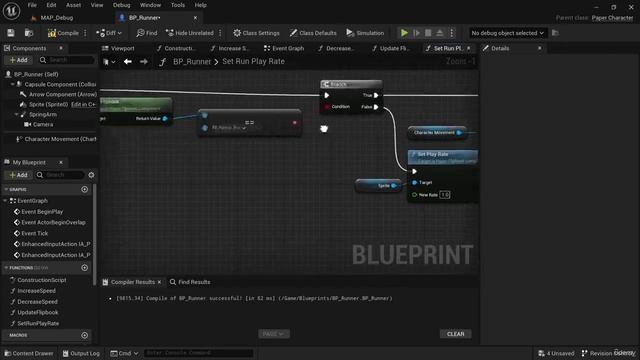Open the Debug menu

click(121, 5)
